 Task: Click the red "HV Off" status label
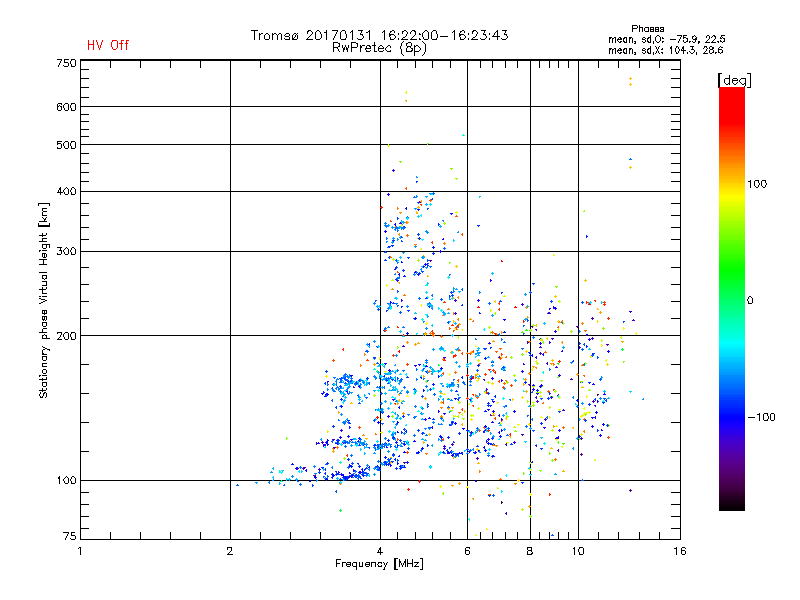point(108,45)
